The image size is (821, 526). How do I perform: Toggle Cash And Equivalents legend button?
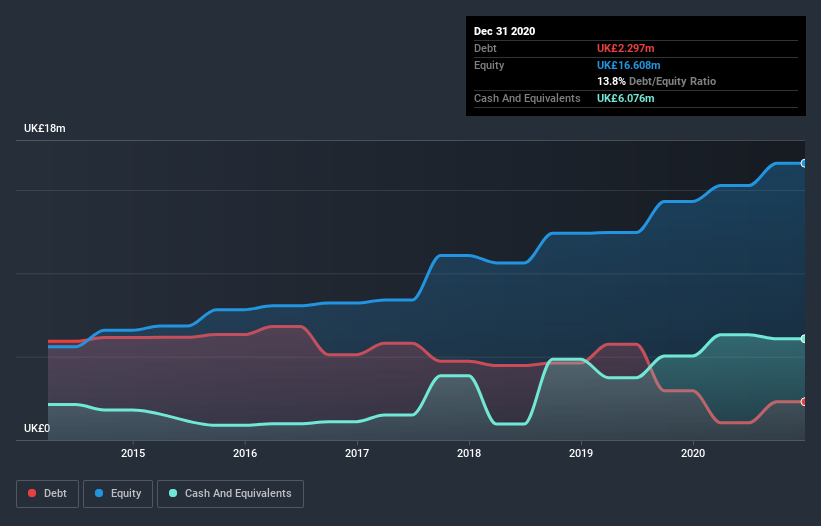(230, 494)
